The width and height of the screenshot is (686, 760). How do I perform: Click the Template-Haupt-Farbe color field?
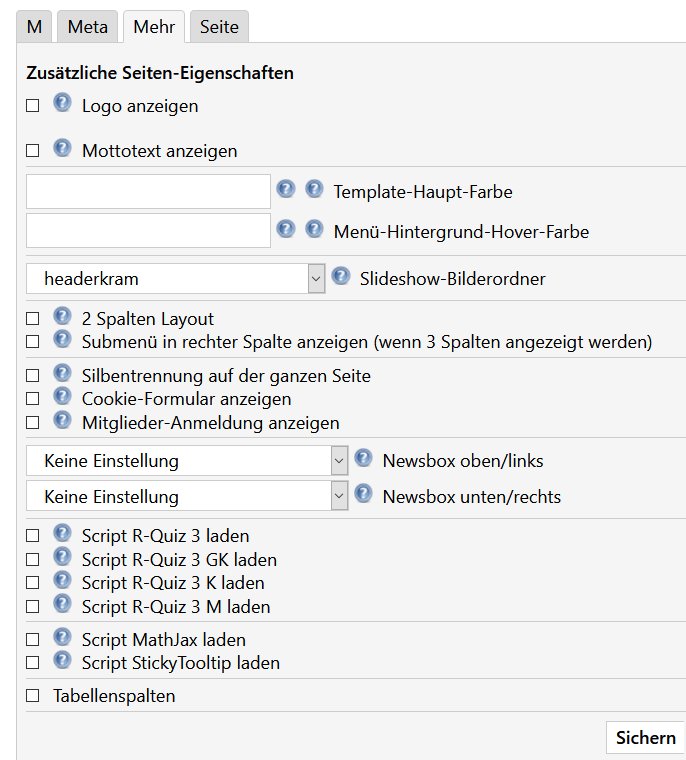tap(148, 191)
